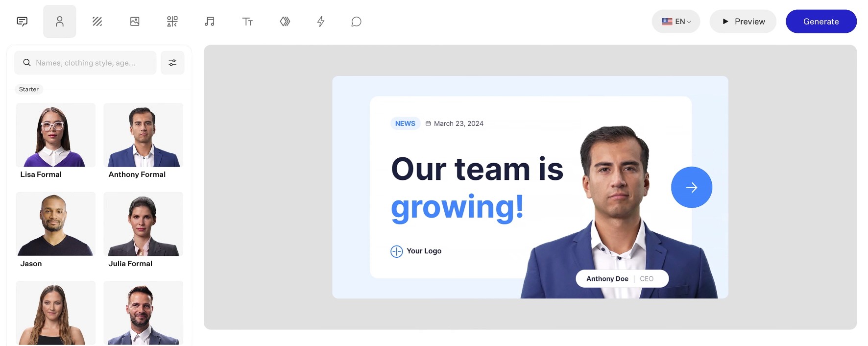
Task: Open the image media toolbar icon
Action: click(x=135, y=22)
